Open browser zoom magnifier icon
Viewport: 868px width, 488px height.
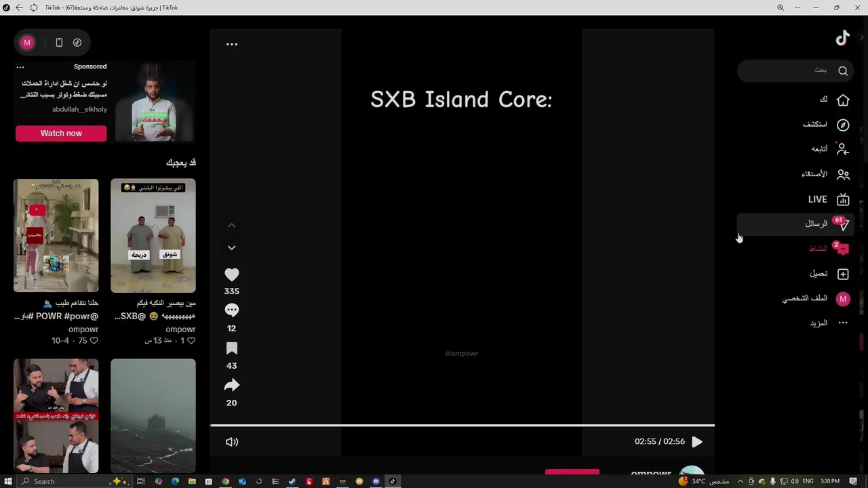(x=781, y=7)
